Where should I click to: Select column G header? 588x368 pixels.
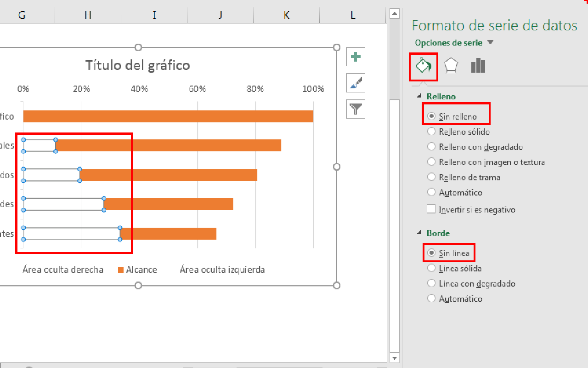(22, 15)
